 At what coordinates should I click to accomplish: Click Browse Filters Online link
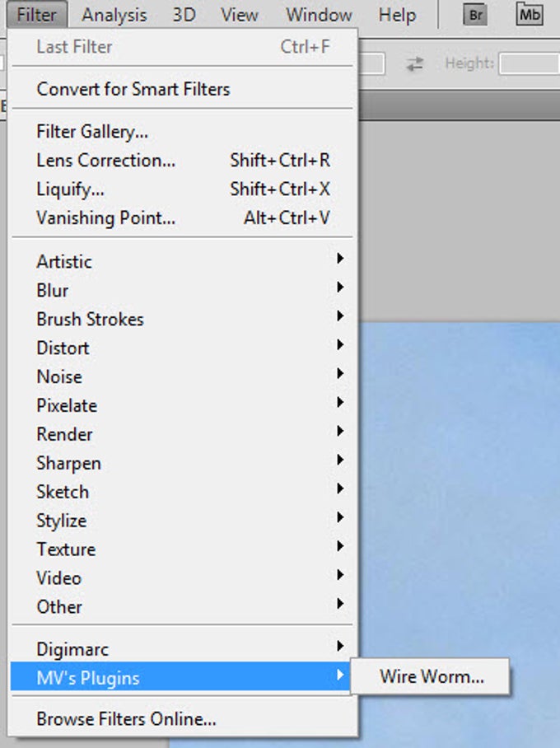[126, 719]
